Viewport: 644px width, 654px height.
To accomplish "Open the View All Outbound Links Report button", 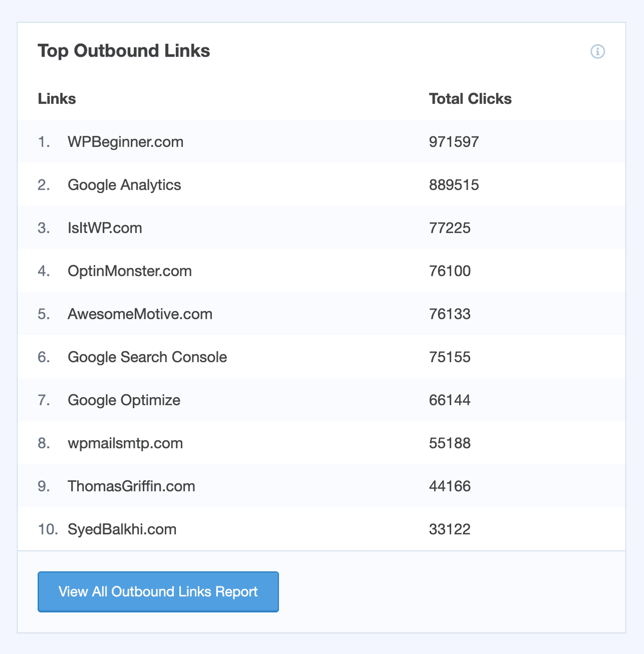I will click(158, 592).
